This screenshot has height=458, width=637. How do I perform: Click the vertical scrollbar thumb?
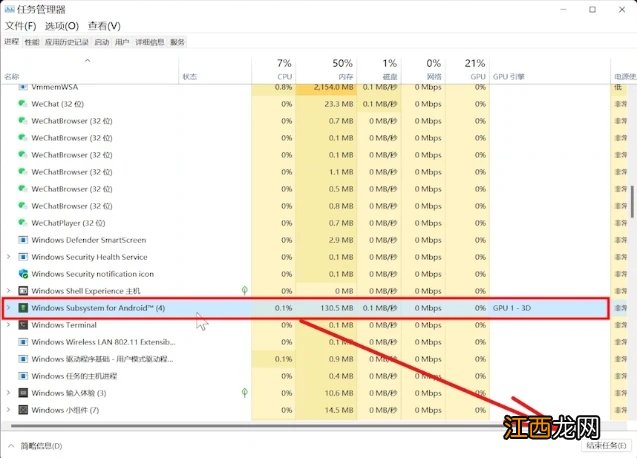pos(633,202)
